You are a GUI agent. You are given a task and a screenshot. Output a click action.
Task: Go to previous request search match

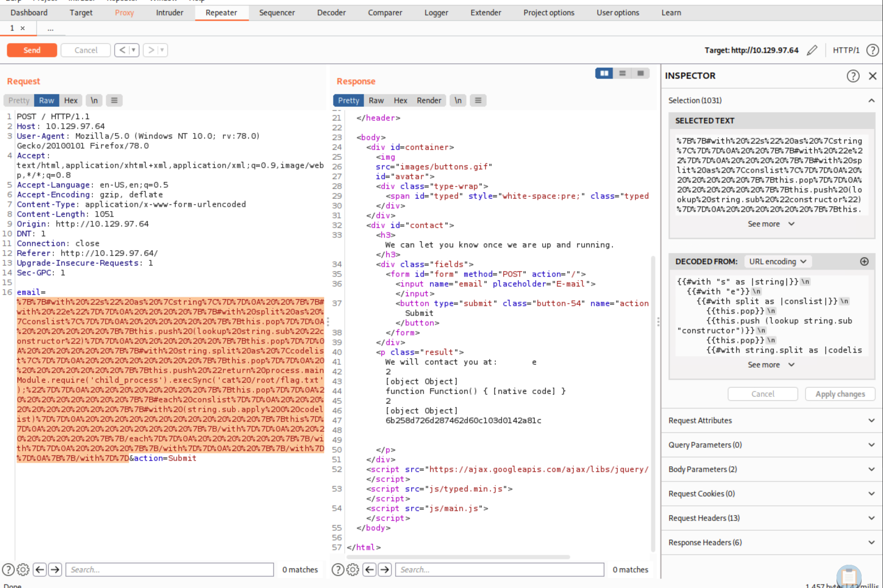40,569
